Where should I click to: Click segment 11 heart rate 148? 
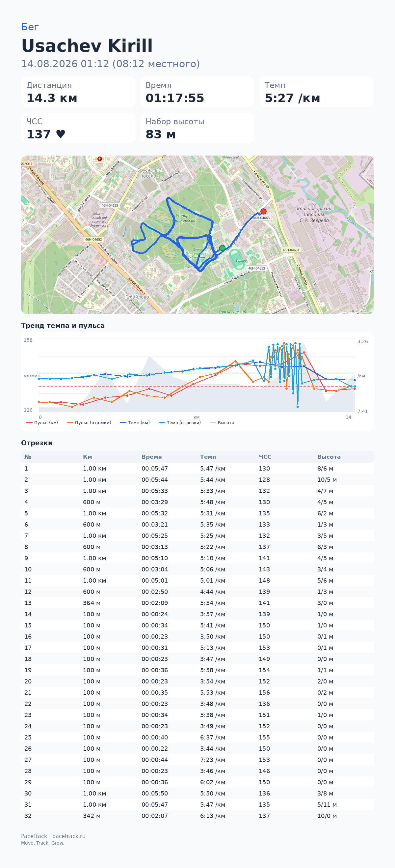(x=264, y=581)
